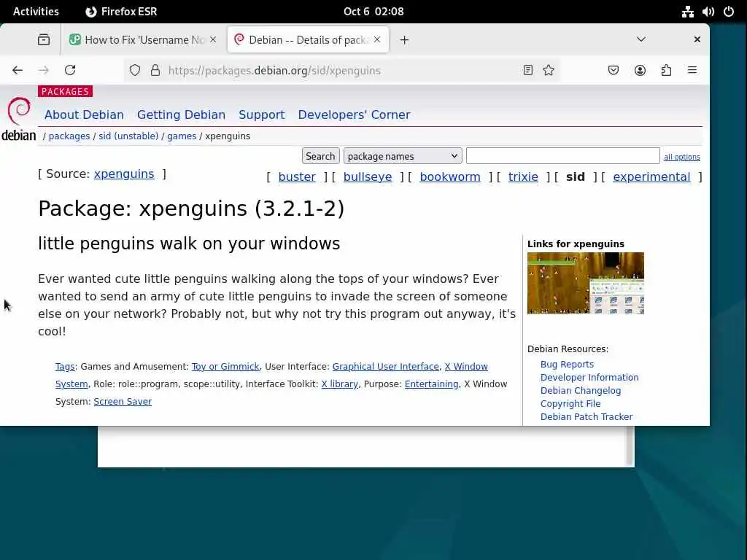747x560 pixels.
Task: Open the 'Toy or Gimmick' tag
Action: (x=225, y=367)
